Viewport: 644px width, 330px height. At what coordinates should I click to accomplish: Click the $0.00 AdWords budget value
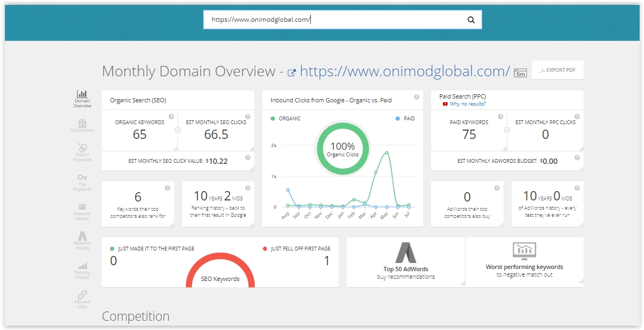point(549,161)
